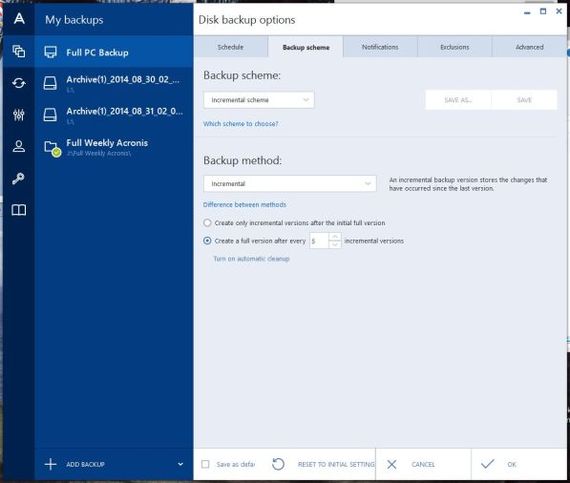The width and height of the screenshot is (570, 483).
Task: Click the SAVE button
Action: (x=524, y=100)
